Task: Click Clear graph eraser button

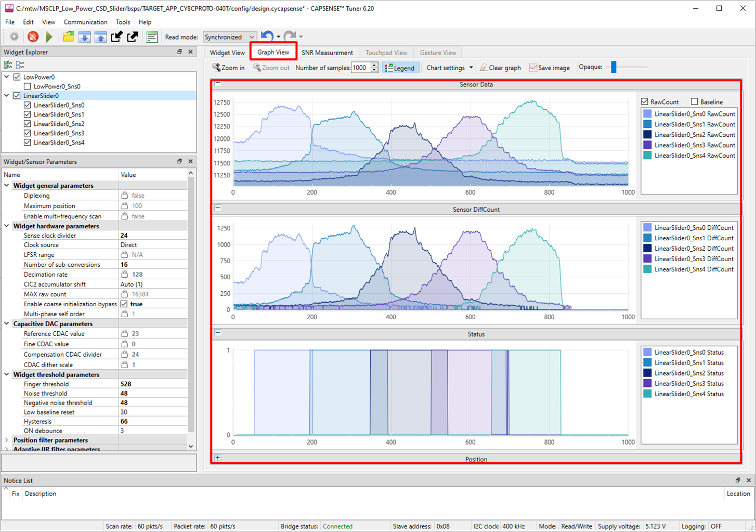Action: point(500,68)
